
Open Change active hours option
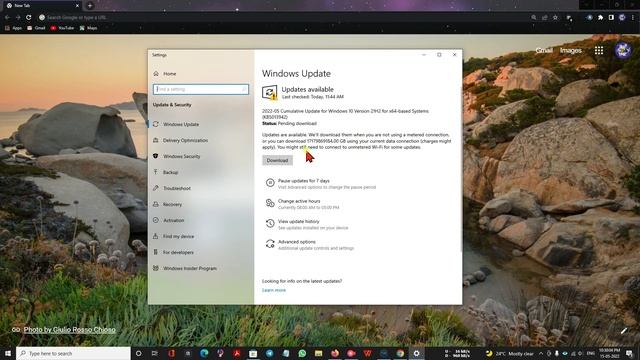click(299, 201)
